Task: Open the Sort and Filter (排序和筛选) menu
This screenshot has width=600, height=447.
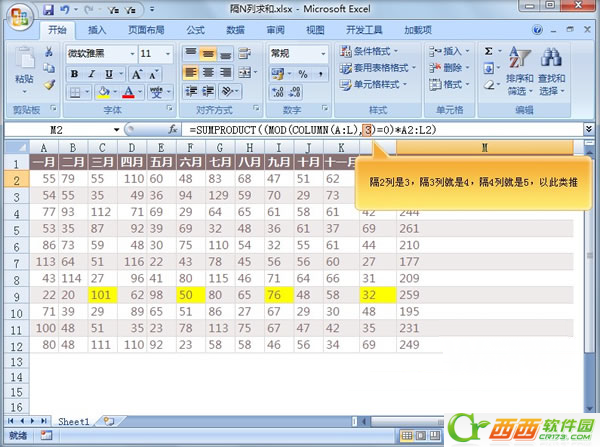Action: pos(519,73)
